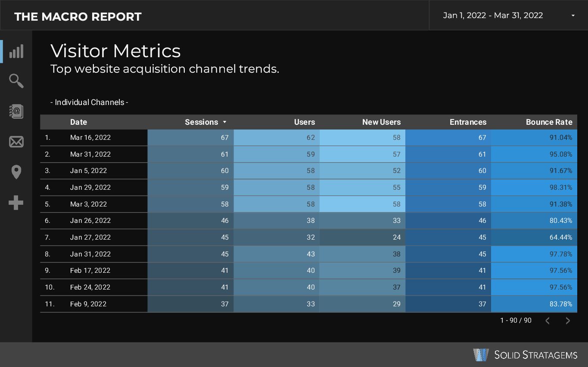Screen dimensions: 588x367
Task: Click the 97.78% bounce rate cell
Action: [534, 254]
